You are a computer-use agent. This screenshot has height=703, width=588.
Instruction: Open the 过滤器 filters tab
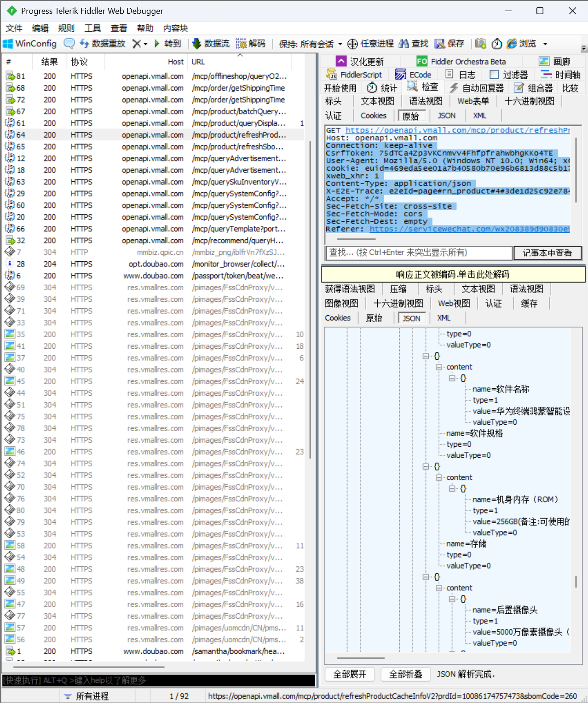pyautogui.click(x=509, y=75)
